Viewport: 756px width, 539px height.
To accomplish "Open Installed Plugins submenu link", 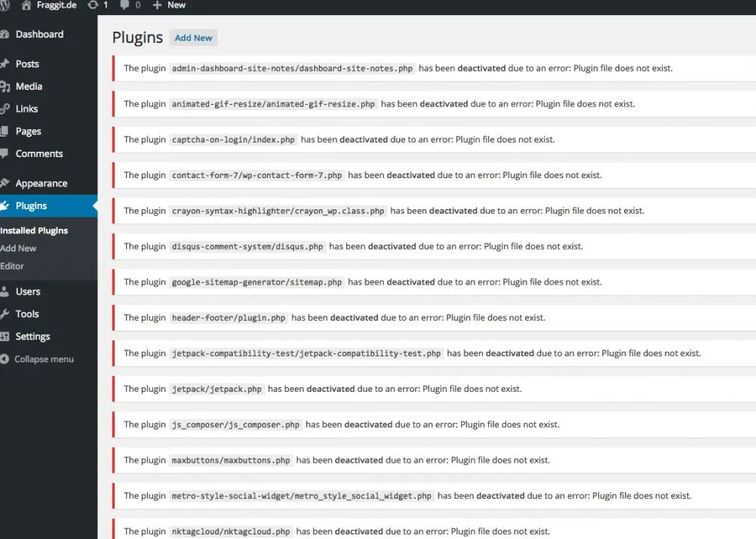I will click(x=34, y=231).
